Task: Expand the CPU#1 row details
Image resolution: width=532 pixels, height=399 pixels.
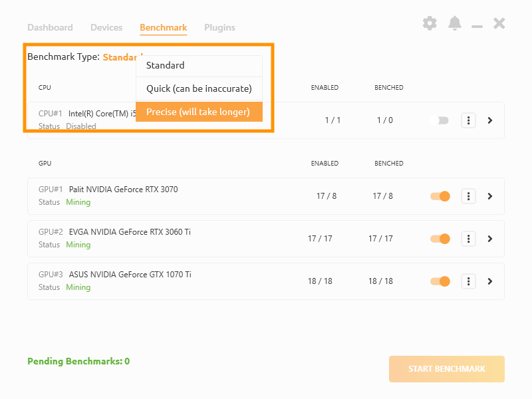Action: tap(490, 120)
